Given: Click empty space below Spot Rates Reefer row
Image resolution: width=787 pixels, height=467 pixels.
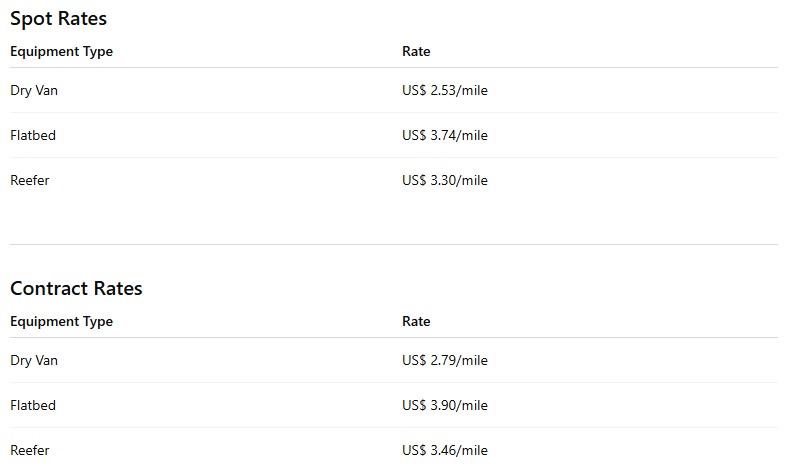Looking at the screenshot, I should pos(394,223).
